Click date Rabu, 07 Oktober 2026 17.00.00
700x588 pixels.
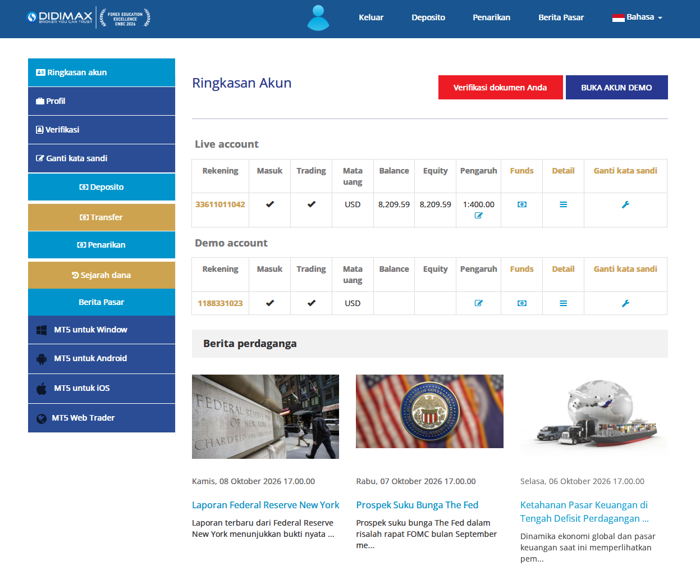[416, 481]
